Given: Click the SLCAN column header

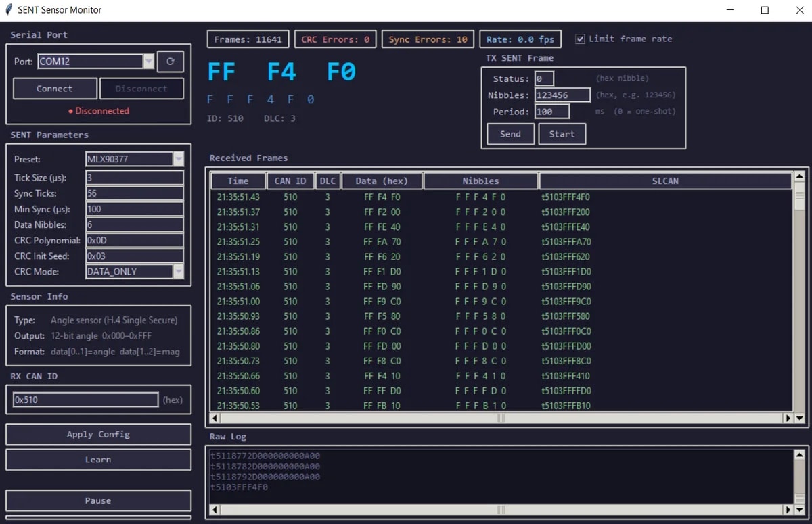Looking at the screenshot, I should click(665, 181).
